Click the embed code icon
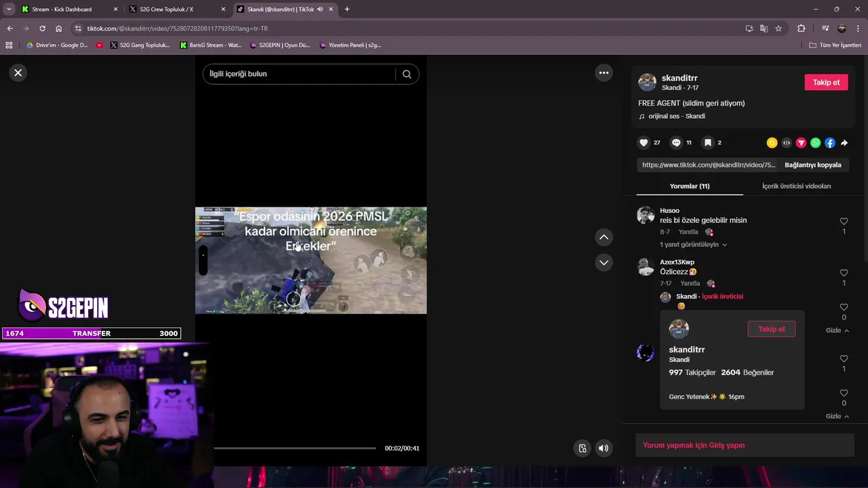Image resolution: width=868 pixels, height=488 pixels. pyautogui.click(x=787, y=143)
